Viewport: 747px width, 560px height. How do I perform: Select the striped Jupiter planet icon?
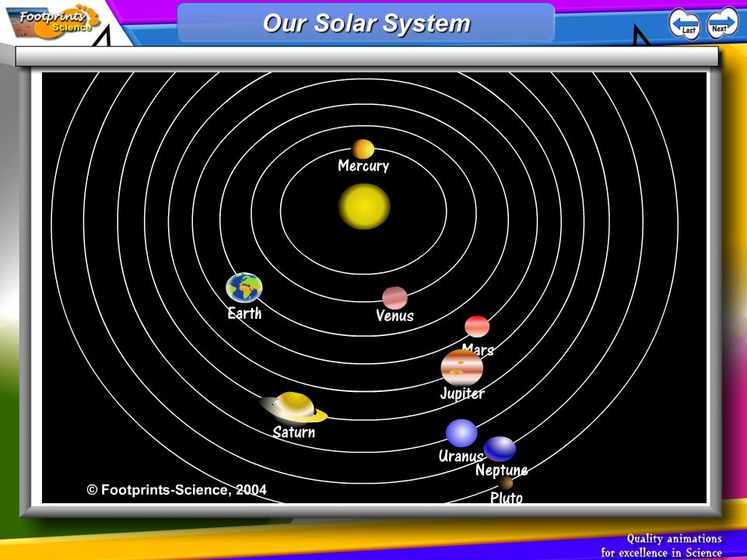point(461,368)
